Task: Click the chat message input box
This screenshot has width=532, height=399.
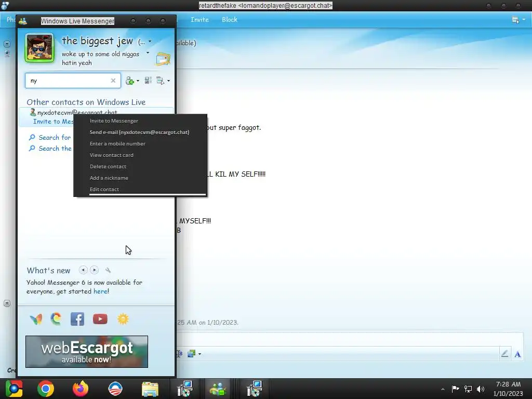Action: tap(350, 340)
